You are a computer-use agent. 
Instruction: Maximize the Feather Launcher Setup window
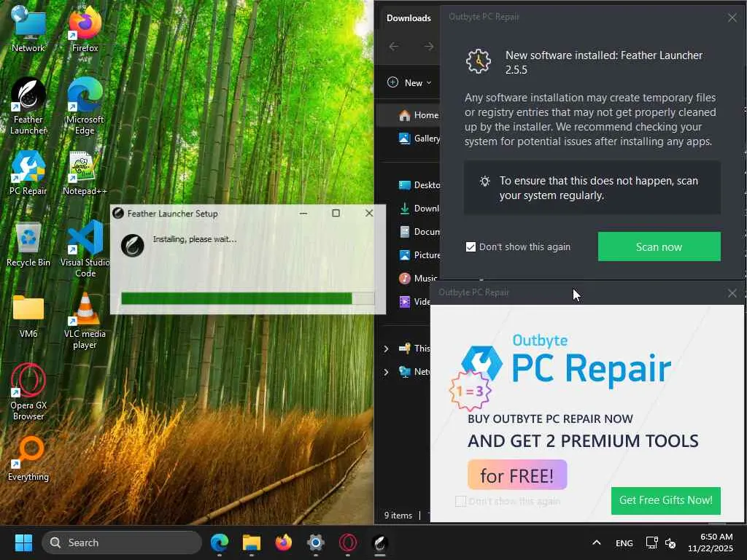[x=336, y=214]
